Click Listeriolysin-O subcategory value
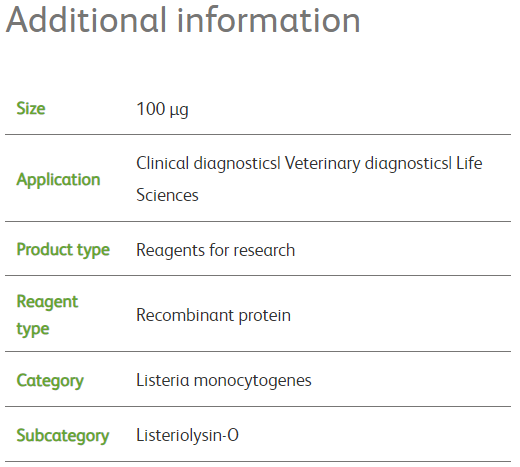Screen dimensions: 520x467 187,436
